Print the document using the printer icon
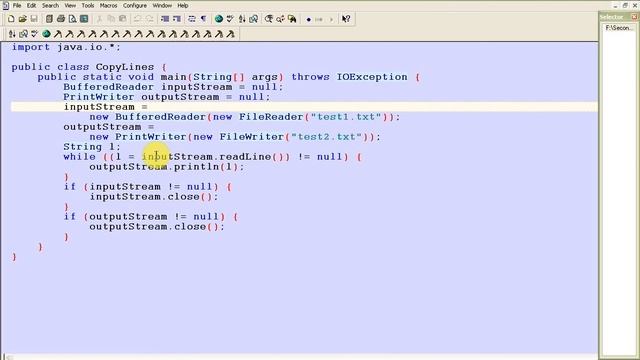640x360 pixels. (x=61, y=19)
